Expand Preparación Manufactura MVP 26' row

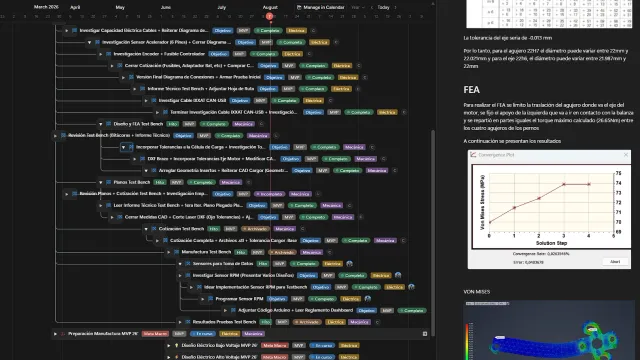pyautogui.click(x=56, y=334)
